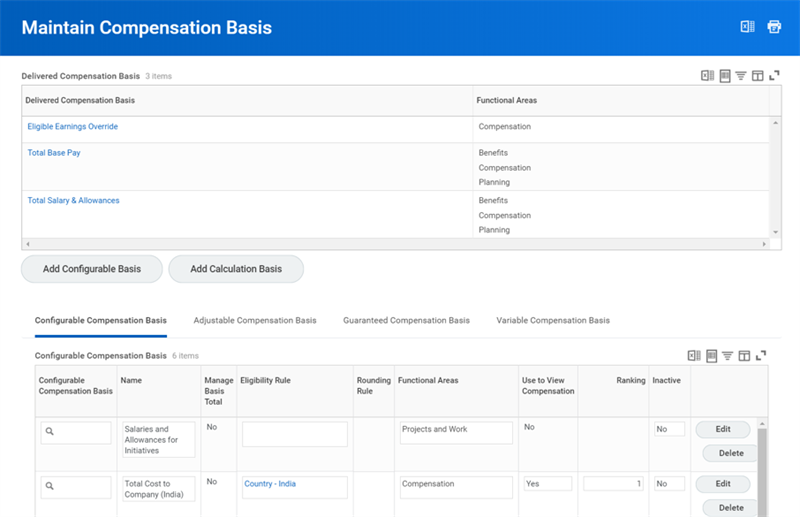The image size is (800, 517).
Task: Open column preferences for Delivered Compensation Basis table
Action: tap(758, 76)
